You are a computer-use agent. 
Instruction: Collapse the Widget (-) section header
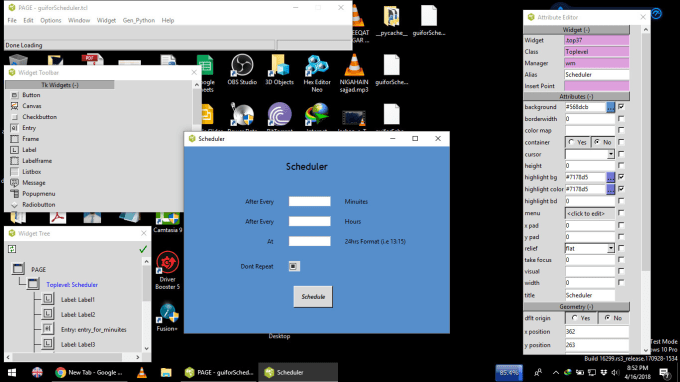[576, 30]
